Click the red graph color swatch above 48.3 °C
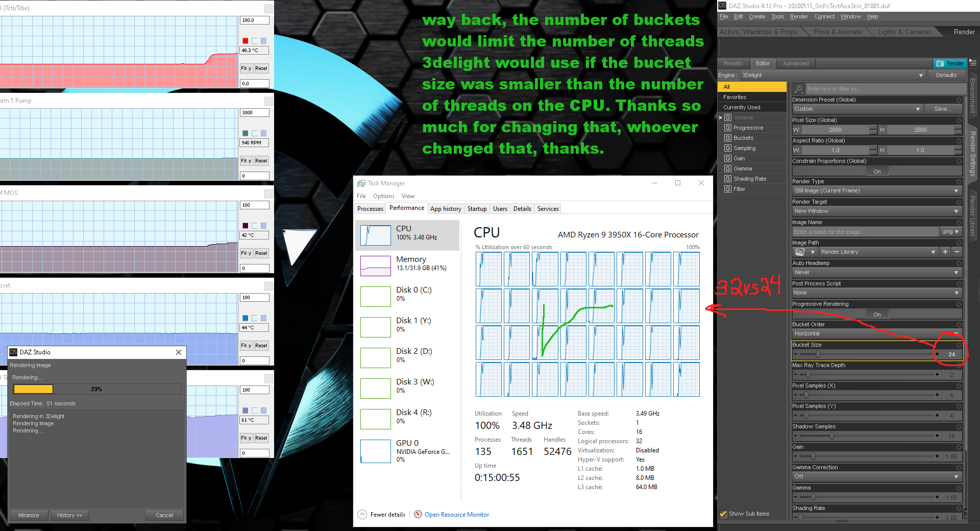Image resolution: width=980 pixels, height=531 pixels. [246, 41]
